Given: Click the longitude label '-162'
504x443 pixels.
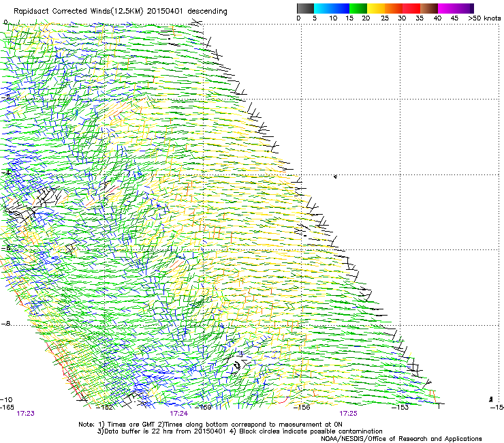Looking at the screenshot, I should click(x=105, y=408).
